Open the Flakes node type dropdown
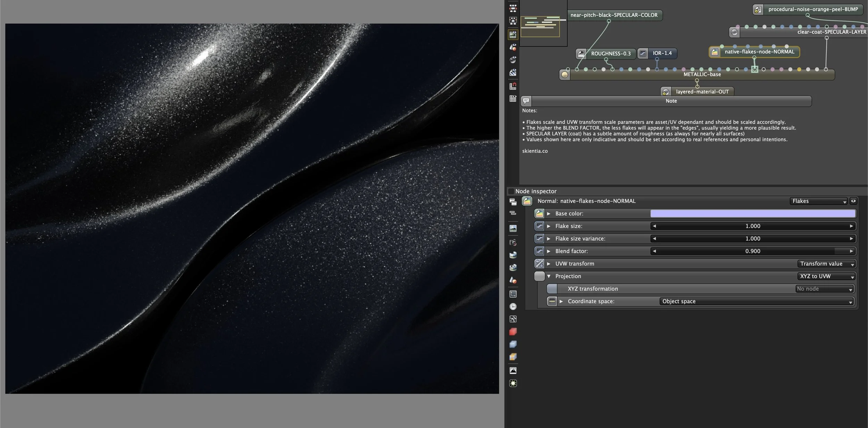 point(819,201)
